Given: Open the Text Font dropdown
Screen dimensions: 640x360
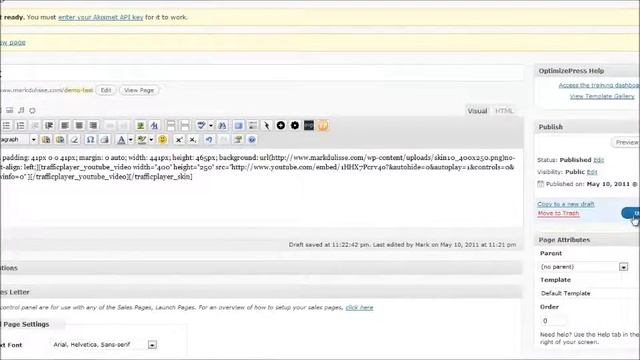Looking at the screenshot, I should point(104,345).
